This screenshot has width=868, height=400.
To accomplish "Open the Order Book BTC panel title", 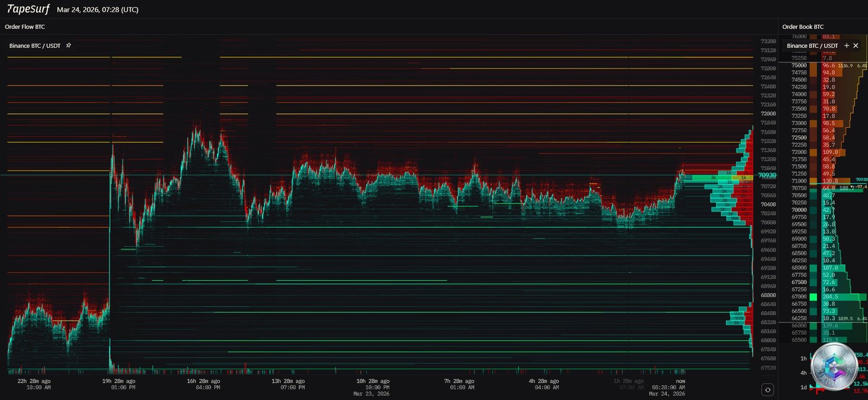I will click(x=803, y=27).
